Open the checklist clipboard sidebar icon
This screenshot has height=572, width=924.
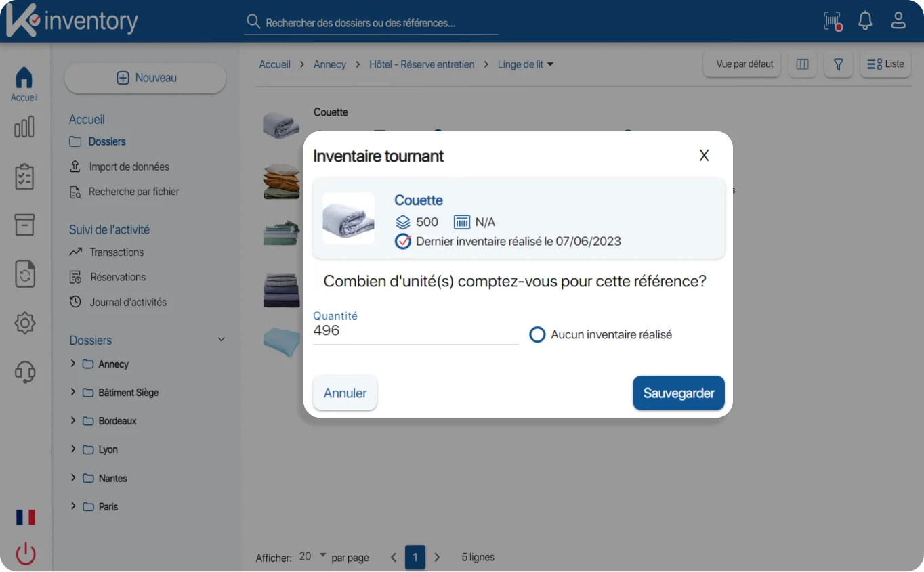(24, 177)
